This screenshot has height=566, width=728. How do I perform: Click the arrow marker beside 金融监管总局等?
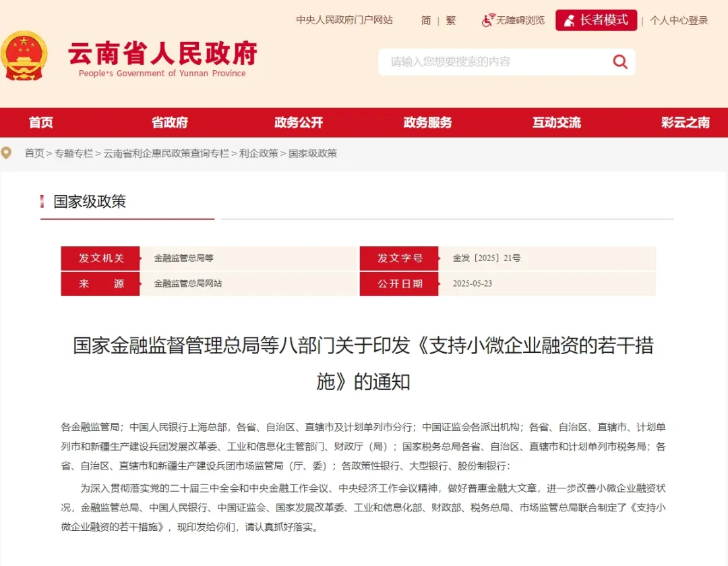[x=141, y=257]
